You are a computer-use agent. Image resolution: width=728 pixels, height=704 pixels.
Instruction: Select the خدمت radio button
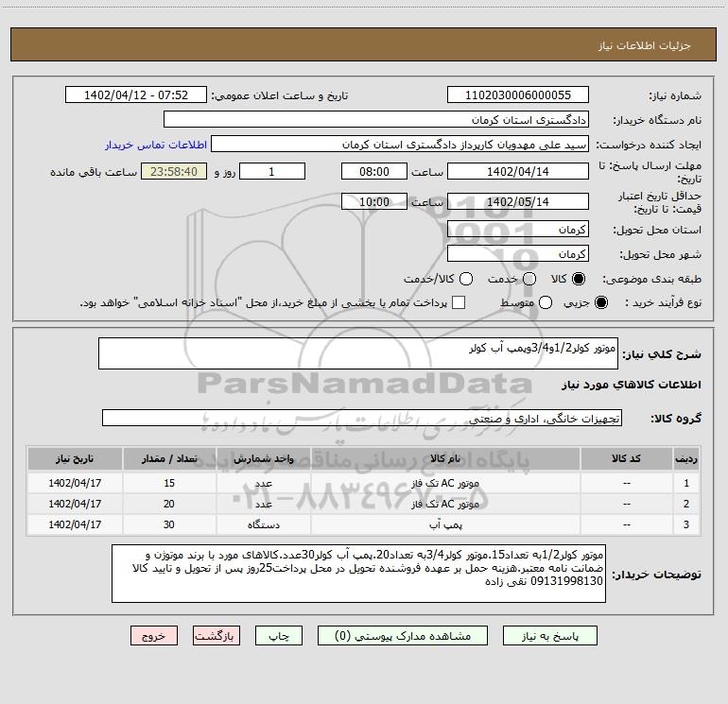click(529, 279)
